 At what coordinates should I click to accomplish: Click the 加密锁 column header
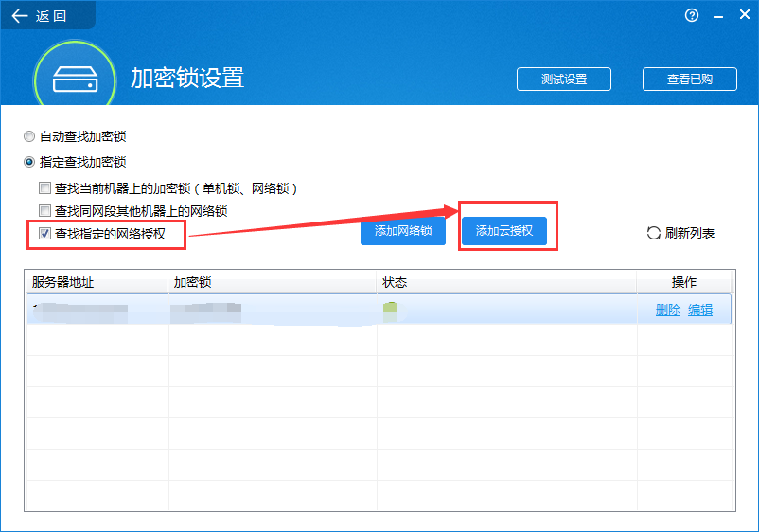point(273,282)
